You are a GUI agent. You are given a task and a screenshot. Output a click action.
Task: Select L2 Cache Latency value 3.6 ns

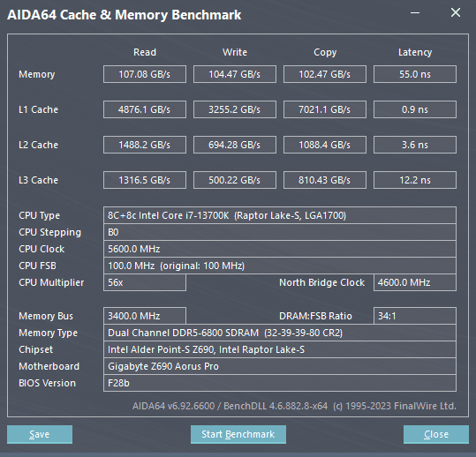[415, 145]
